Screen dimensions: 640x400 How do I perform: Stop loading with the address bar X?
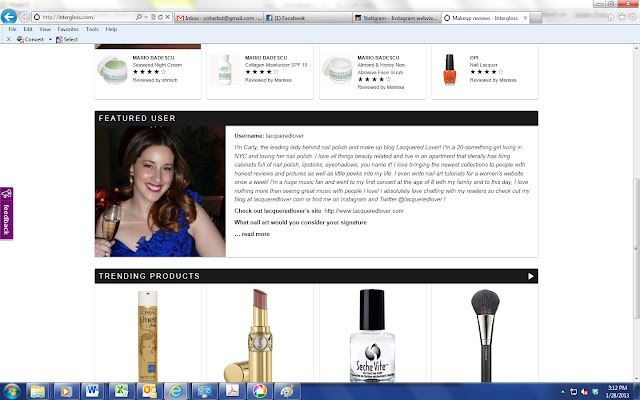167,17
